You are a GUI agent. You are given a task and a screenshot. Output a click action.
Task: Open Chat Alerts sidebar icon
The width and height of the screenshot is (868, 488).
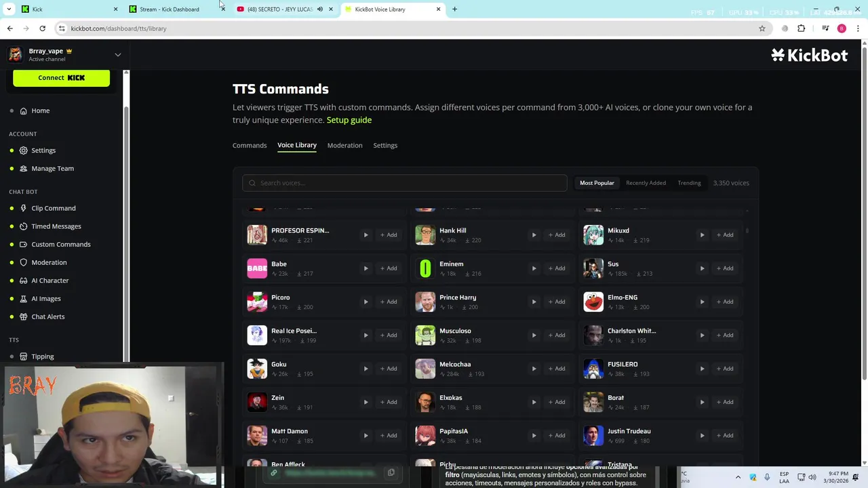[x=24, y=317]
